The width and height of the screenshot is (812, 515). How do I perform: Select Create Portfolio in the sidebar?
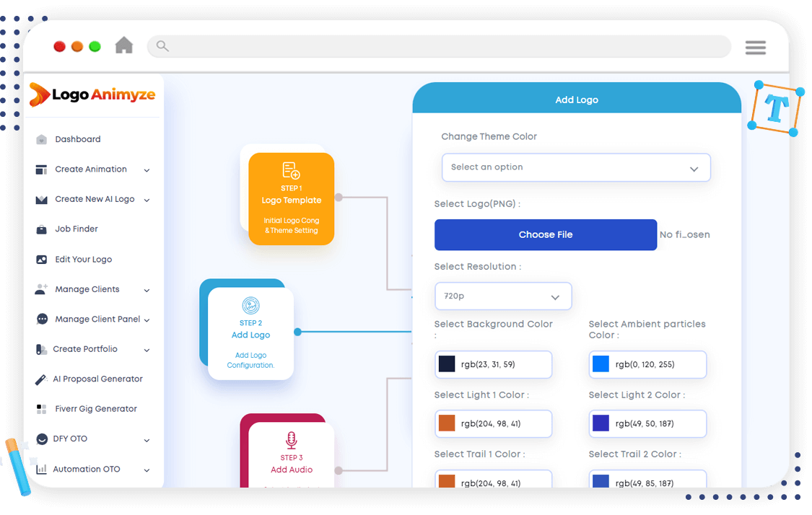pyautogui.click(x=85, y=349)
